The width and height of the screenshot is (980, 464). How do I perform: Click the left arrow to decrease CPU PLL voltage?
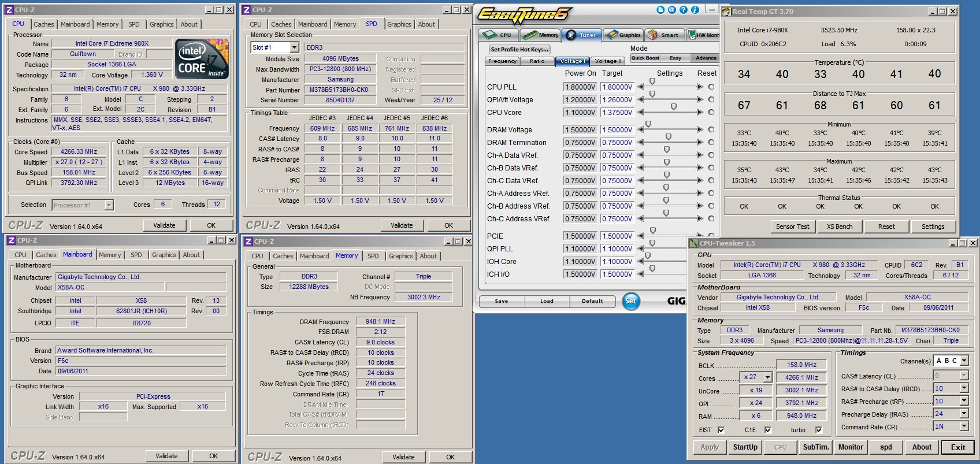(641, 87)
